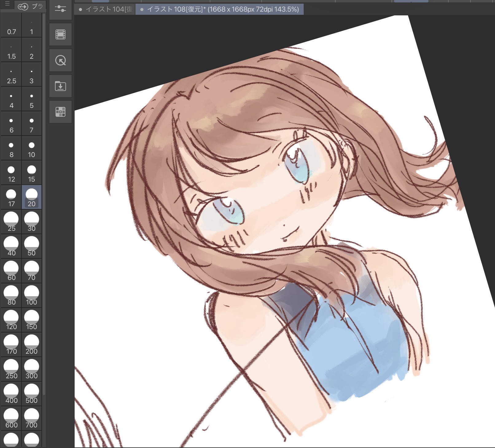495x448 pixels.
Task: Select the イラスト 108 document tab
Action: click(x=219, y=10)
